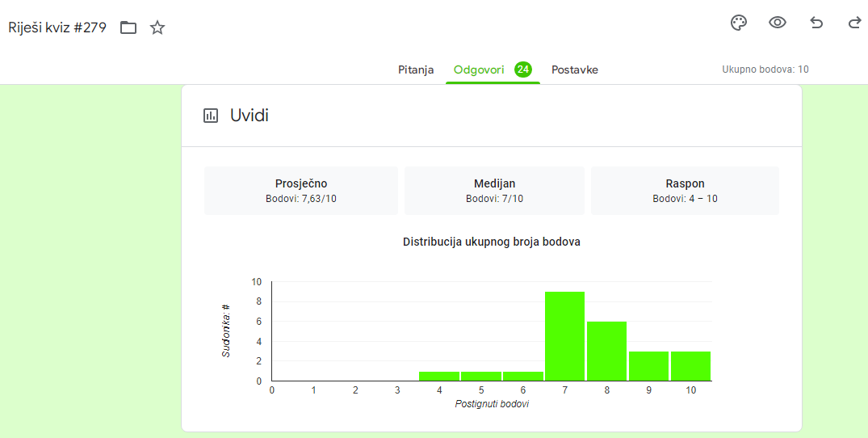The width and height of the screenshot is (868, 438).
Task: Click the Sudionika: # axis label
Action: pyautogui.click(x=226, y=331)
